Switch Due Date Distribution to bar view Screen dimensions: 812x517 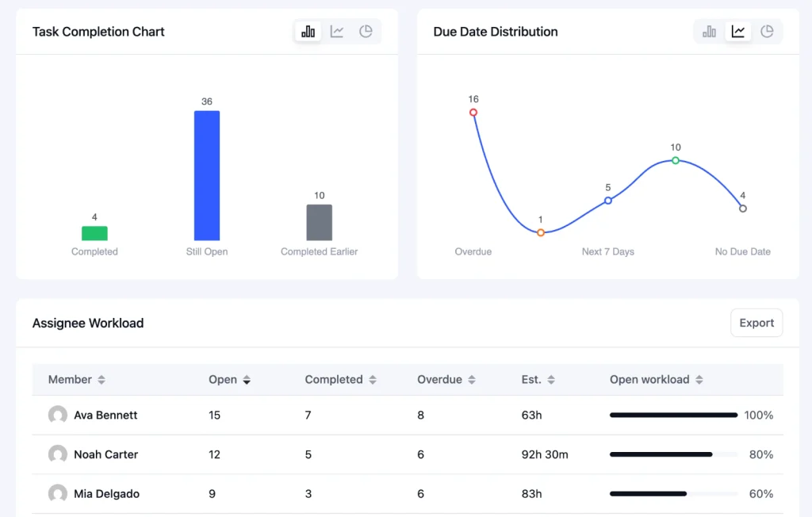click(x=709, y=32)
